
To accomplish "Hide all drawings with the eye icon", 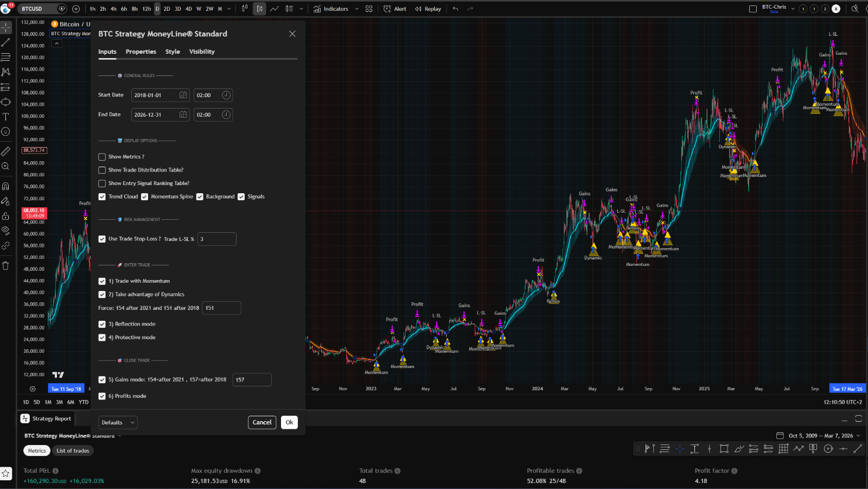I will (6, 231).
